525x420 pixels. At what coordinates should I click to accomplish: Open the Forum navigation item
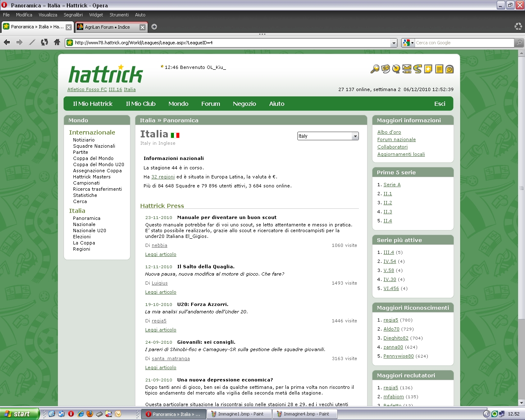pos(211,104)
